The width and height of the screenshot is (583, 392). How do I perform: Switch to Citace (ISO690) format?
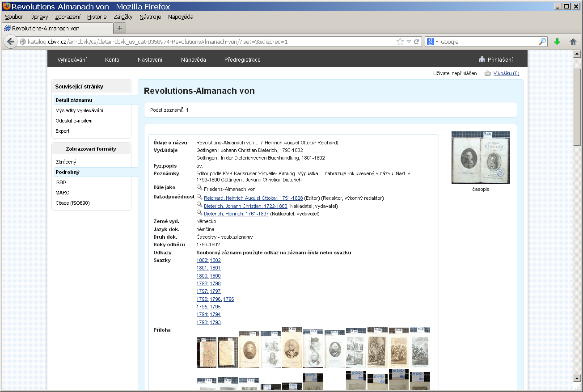pyautogui.click(x=72, y=203)
